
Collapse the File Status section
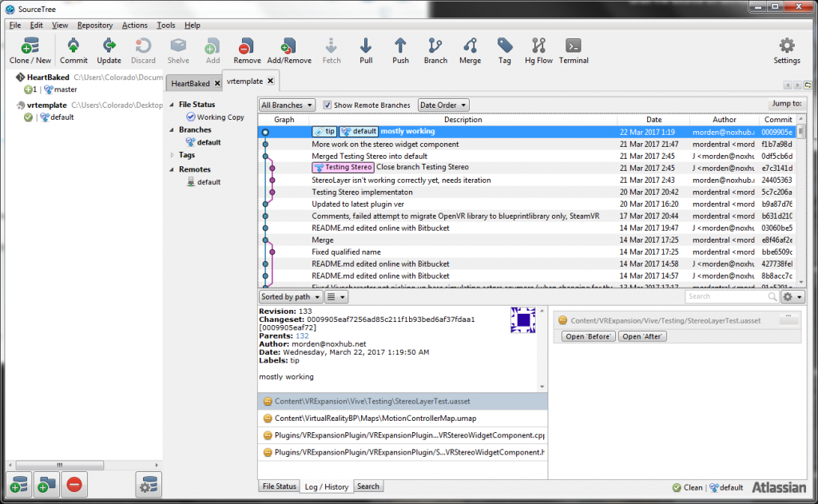tap(172, 105)
